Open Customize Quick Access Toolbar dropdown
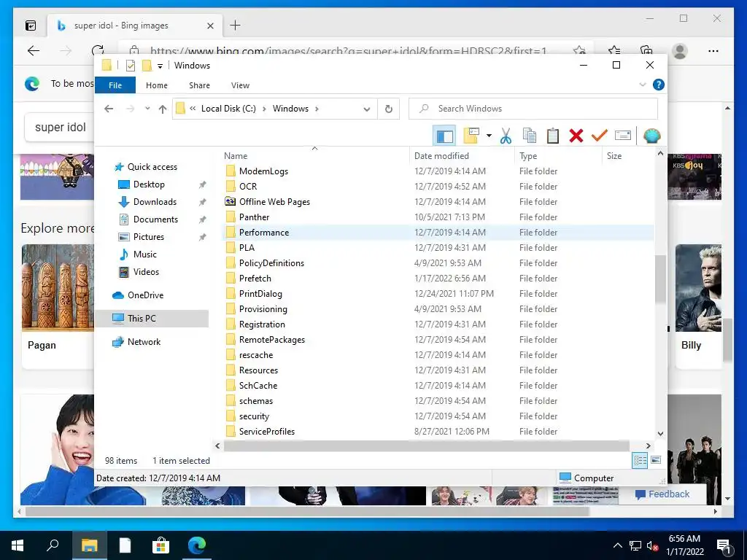 (160, 66)
